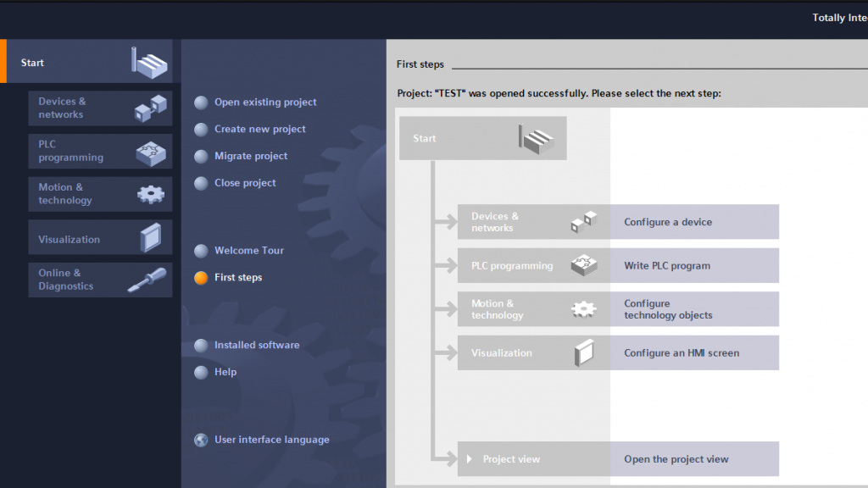Click PLC programming label in First steps
The width and height of the screenshot is (868, 488).
click(x=512, y=265)
